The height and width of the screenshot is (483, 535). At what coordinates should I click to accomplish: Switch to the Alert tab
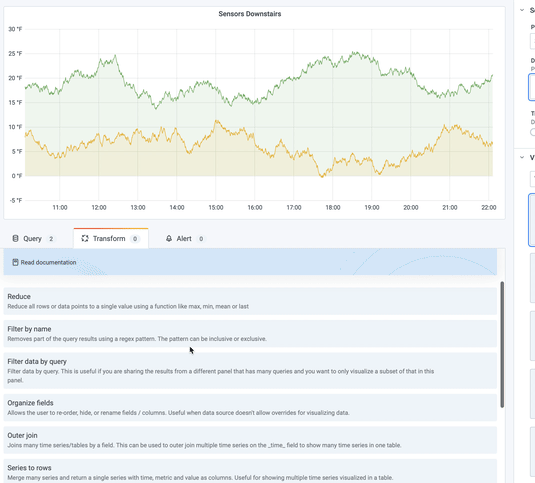pyautogui.click(x=185, y=238)
